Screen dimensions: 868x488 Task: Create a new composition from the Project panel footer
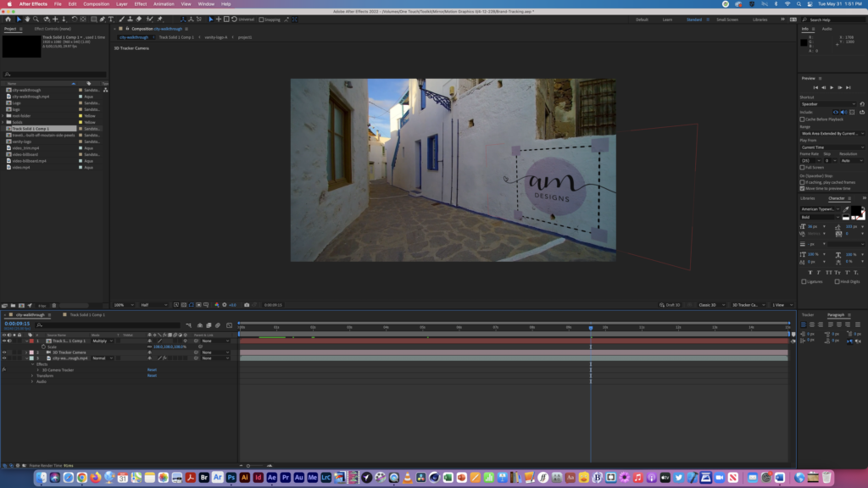tap(21, 305)
